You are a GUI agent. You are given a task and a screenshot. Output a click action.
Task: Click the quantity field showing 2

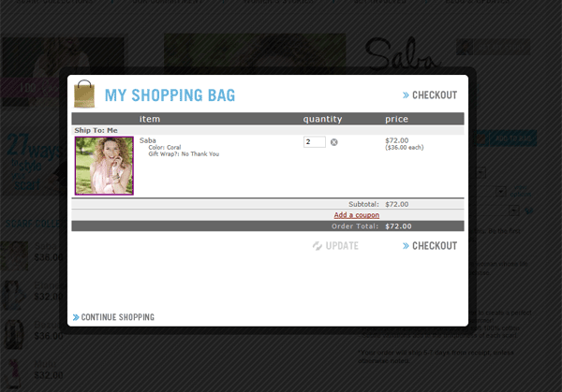[315, 142]
